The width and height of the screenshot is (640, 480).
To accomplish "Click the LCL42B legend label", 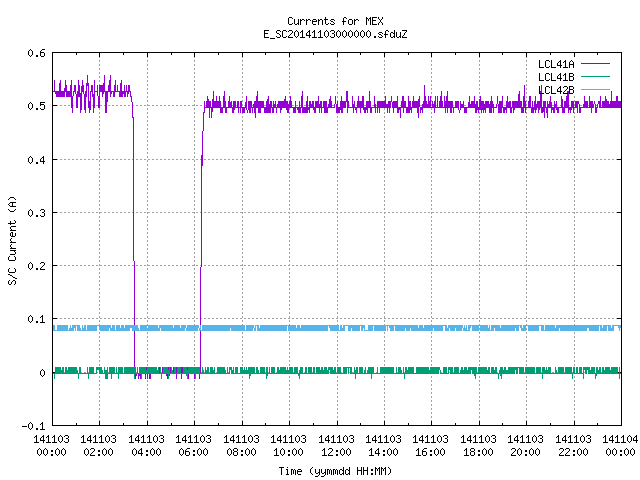I will coord(556,90).
